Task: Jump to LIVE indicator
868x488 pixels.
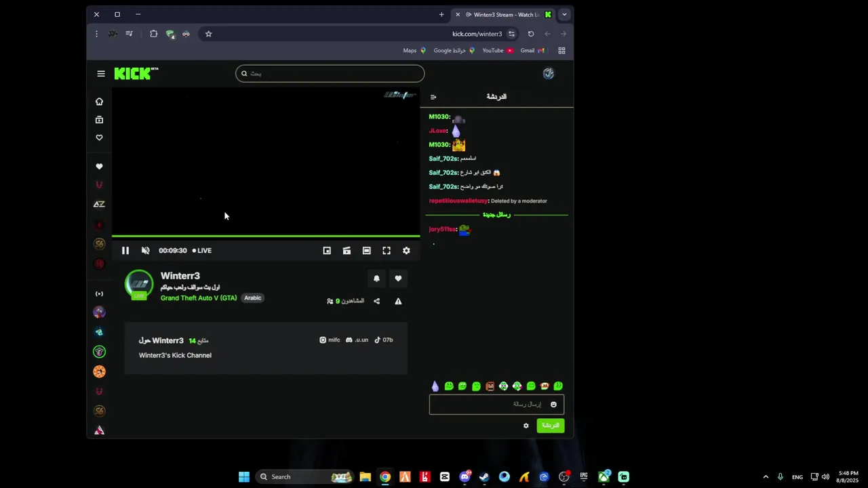Action: (202, 251)
